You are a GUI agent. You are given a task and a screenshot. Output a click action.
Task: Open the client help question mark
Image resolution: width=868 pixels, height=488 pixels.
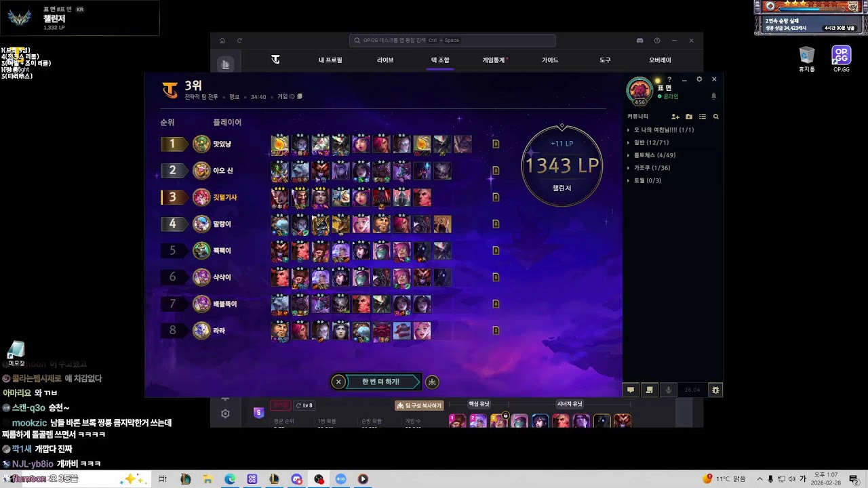click(x=669, y=79)
